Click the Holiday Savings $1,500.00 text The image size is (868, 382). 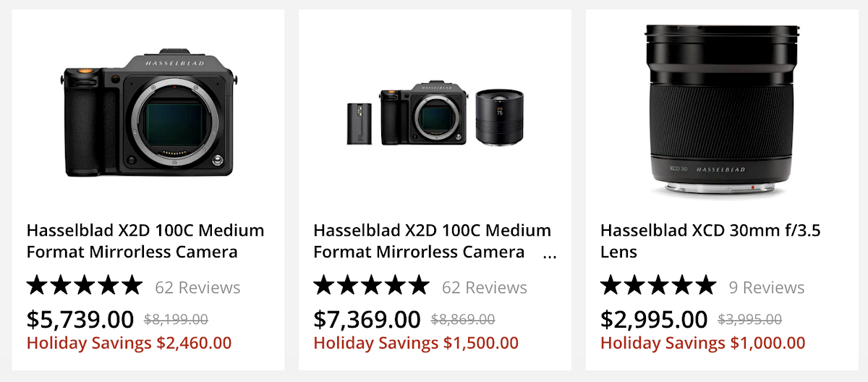(x=416, y=343)
